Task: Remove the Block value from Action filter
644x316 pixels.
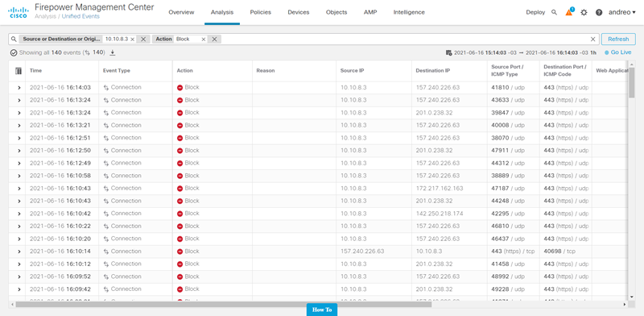Action: [x=204, y=39]
